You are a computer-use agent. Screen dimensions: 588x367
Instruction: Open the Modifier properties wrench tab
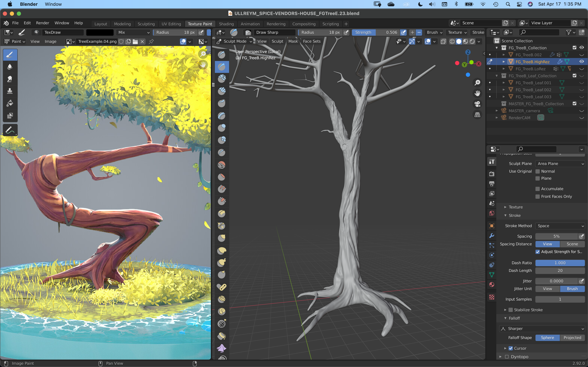point(492,235)
